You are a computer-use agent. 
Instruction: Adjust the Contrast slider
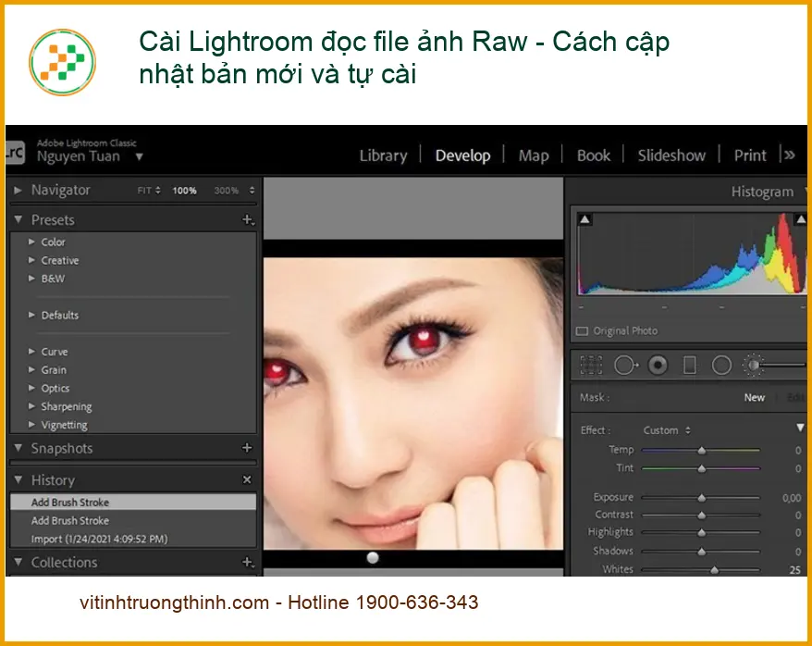tap(701, 515)
